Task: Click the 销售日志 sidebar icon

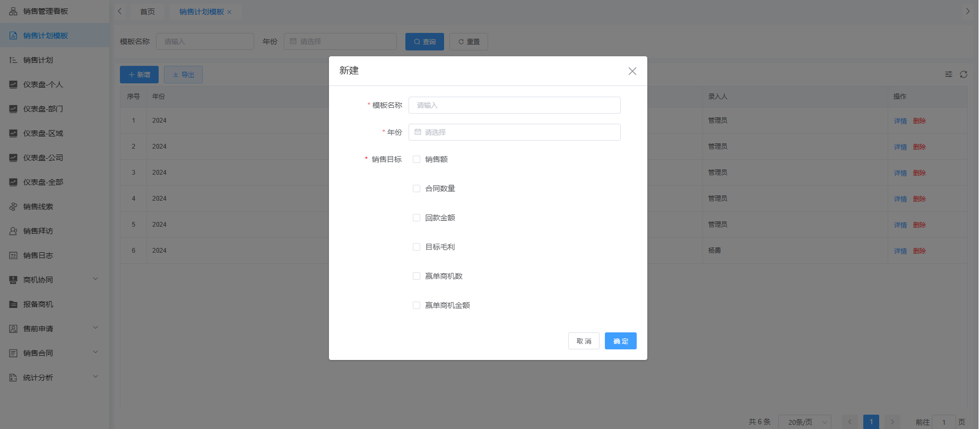Action: pos(13,255)
